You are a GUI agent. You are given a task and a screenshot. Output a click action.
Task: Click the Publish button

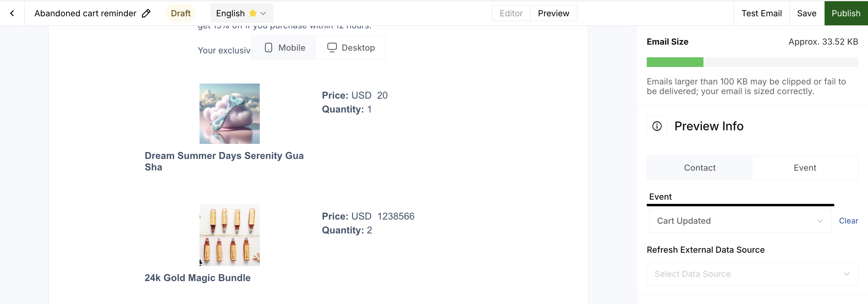(846, 13)
